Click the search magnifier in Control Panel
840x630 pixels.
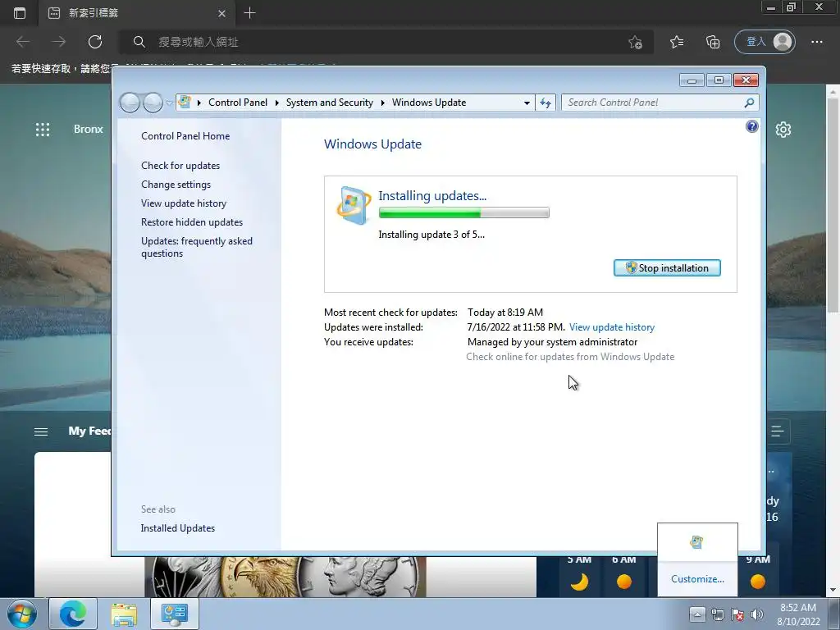749,103
